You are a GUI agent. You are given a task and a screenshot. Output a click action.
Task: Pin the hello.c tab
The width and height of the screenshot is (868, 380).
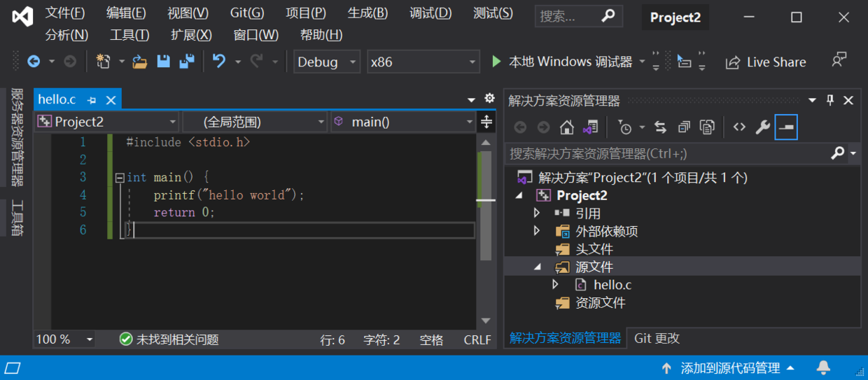[92, 100]
